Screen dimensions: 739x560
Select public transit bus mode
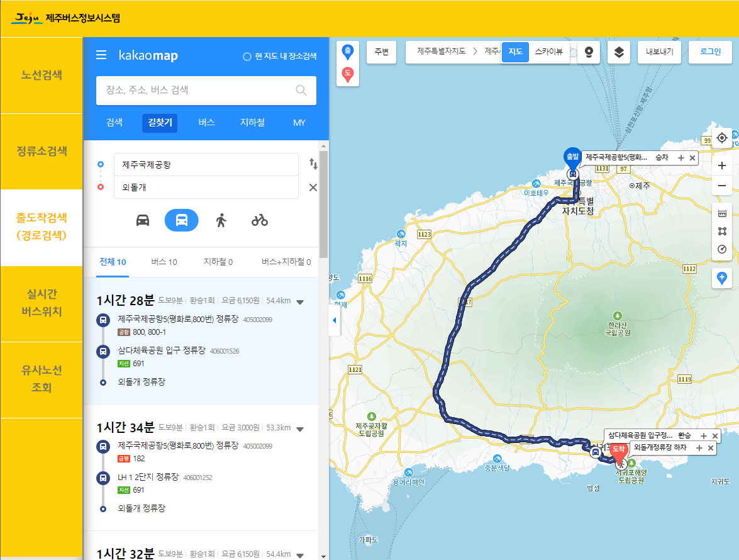[x=182, y=220]
